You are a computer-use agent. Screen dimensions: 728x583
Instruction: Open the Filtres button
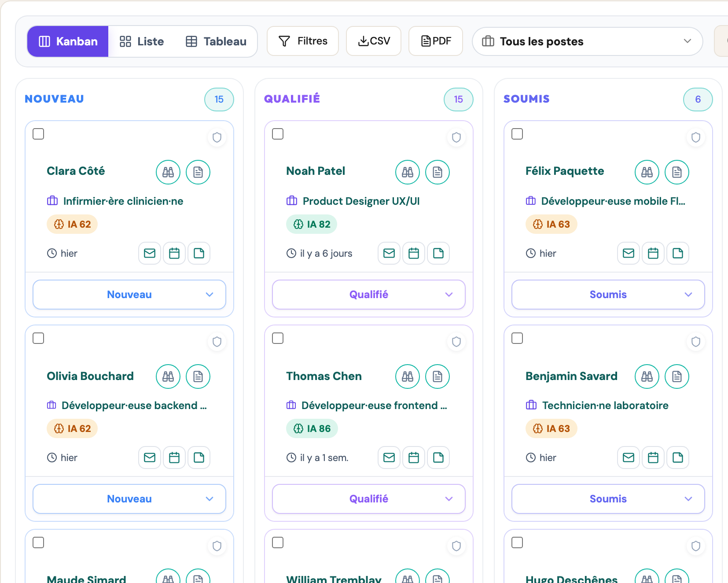[303, 41]
